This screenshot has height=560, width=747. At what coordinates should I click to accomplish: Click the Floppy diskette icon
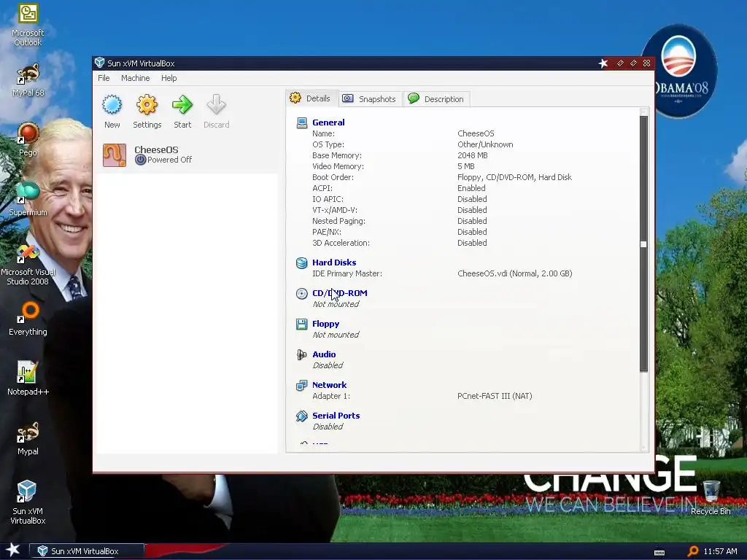[301, 324]
